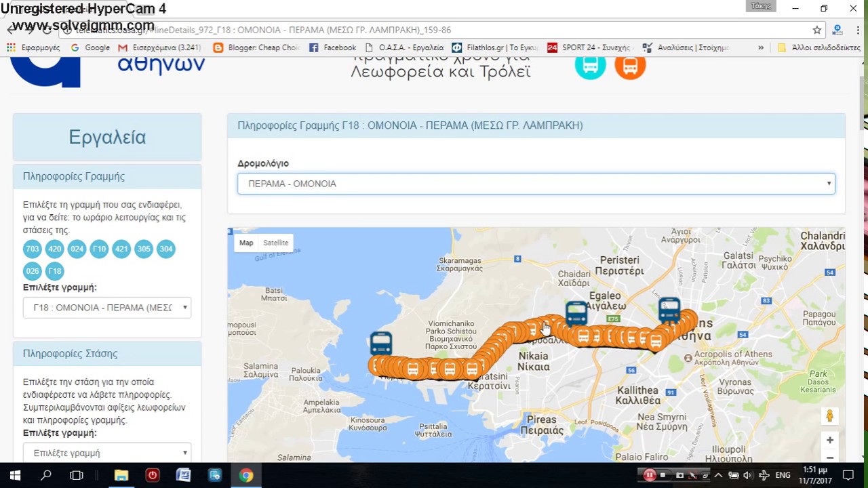Open the Filathlos.gr bookmark
Viewport: 868px width, 488px height.
click(x=494, y=47)
